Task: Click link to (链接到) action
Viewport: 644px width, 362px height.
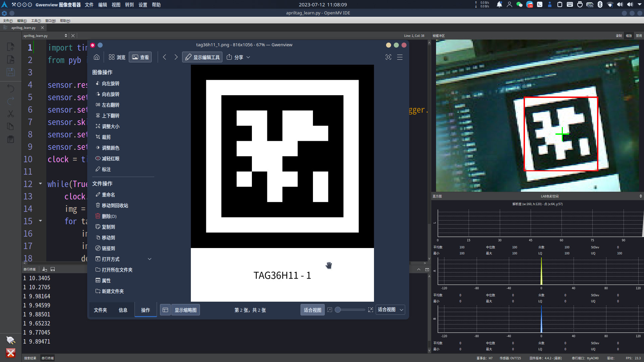Action: [x=105, y=248]
